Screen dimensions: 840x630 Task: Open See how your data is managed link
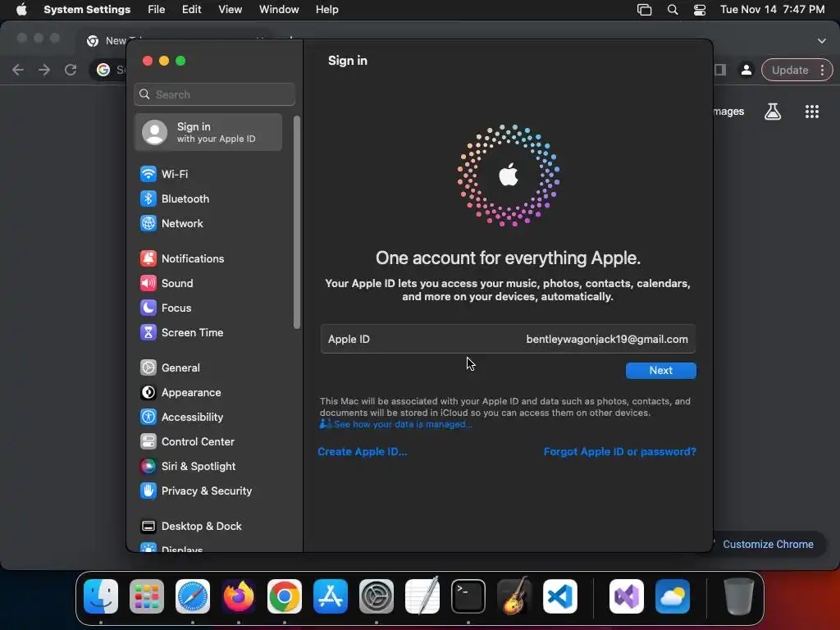tap(396, 424)
